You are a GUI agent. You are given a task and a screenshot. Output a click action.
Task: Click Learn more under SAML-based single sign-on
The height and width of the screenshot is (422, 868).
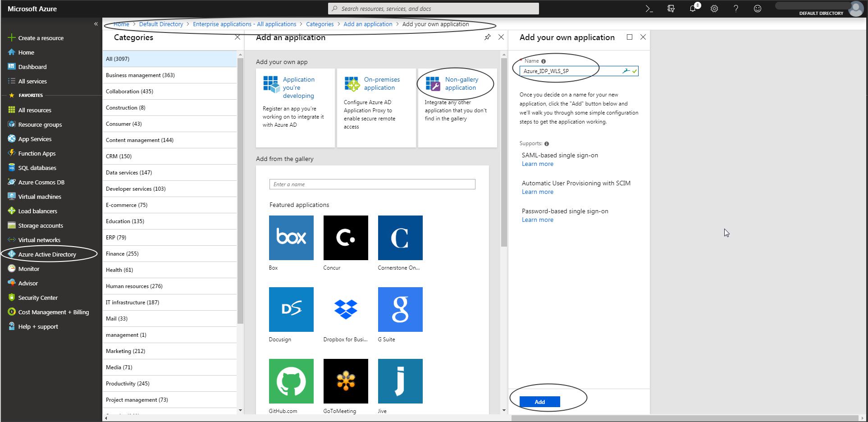click(x=537, y=164)
